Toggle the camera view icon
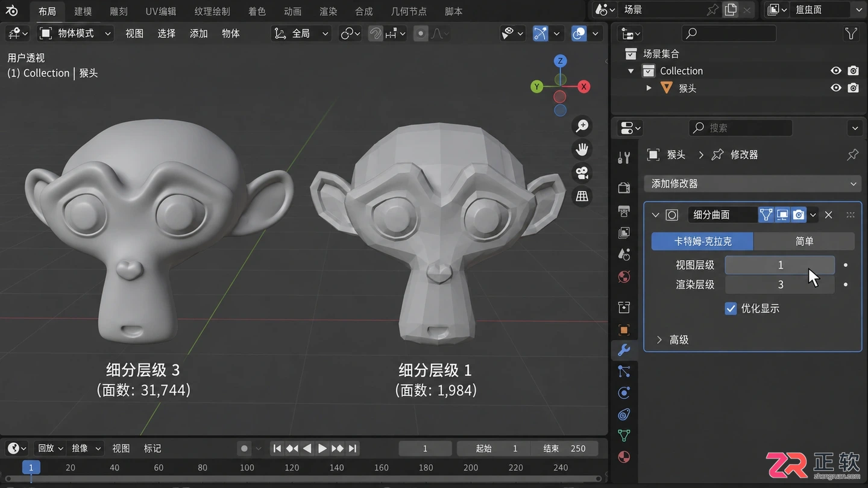Image resolution: width=868 pixels, height=488 pixels. [x=582, y=173]
